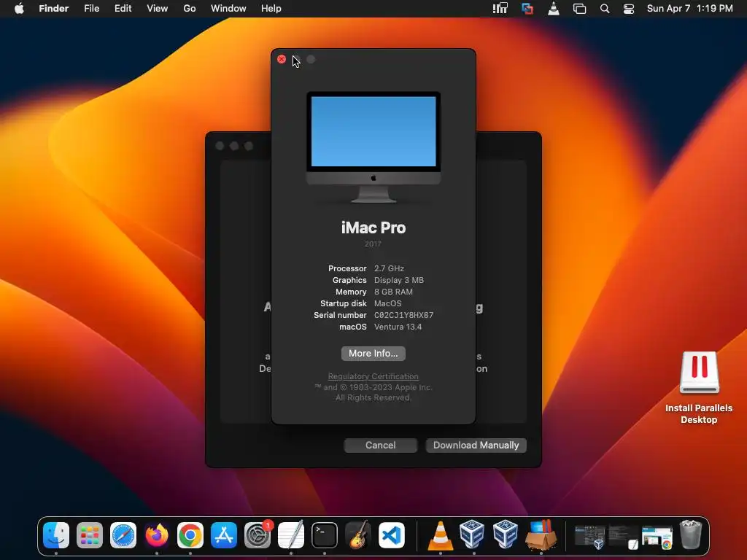Screen dimensions: 747x560
Task: Open Spotlight search magnifier
Action: coord(605,9)
